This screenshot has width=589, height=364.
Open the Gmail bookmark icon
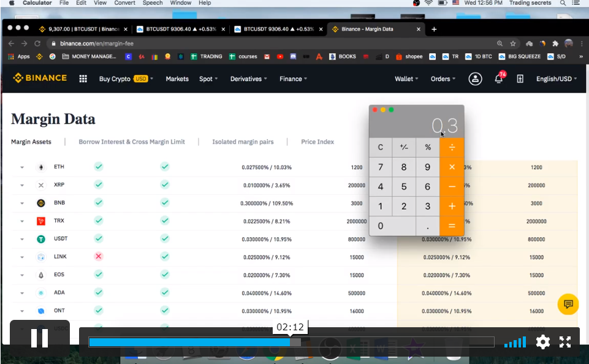pos(267,56)
